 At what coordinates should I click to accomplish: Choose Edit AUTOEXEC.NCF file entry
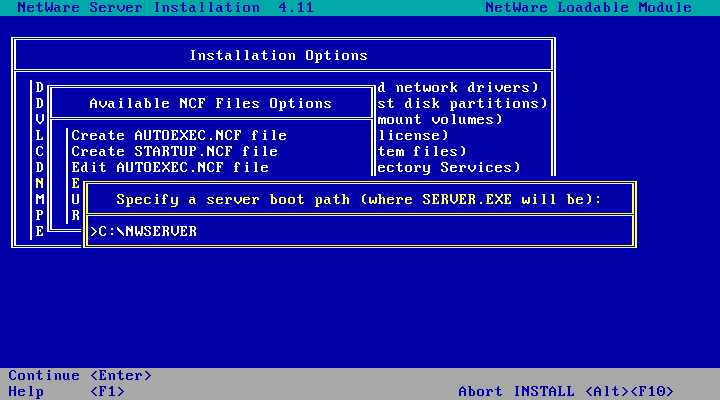(170, 168)
